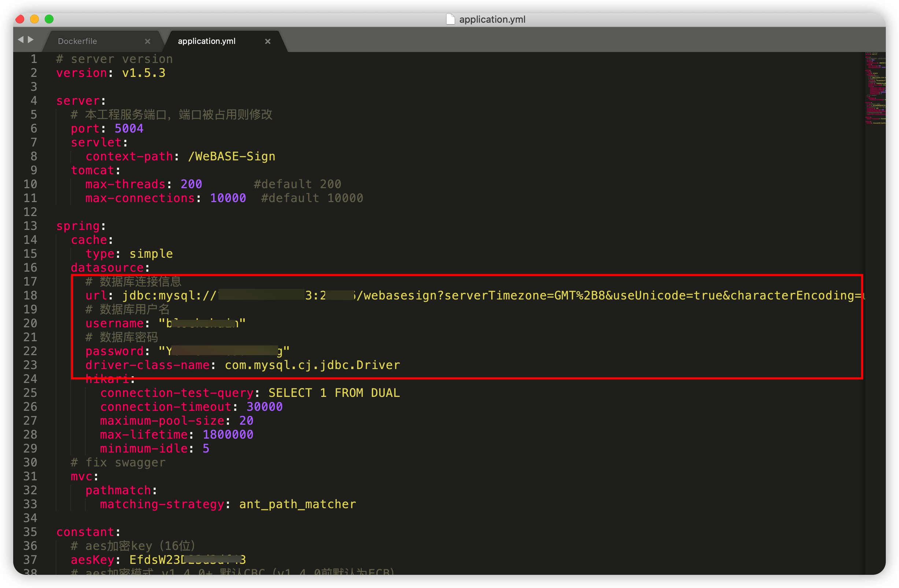Go to next tab with right arrow
The height and width of the screenshot is (588, 899).
pos(31,39)
